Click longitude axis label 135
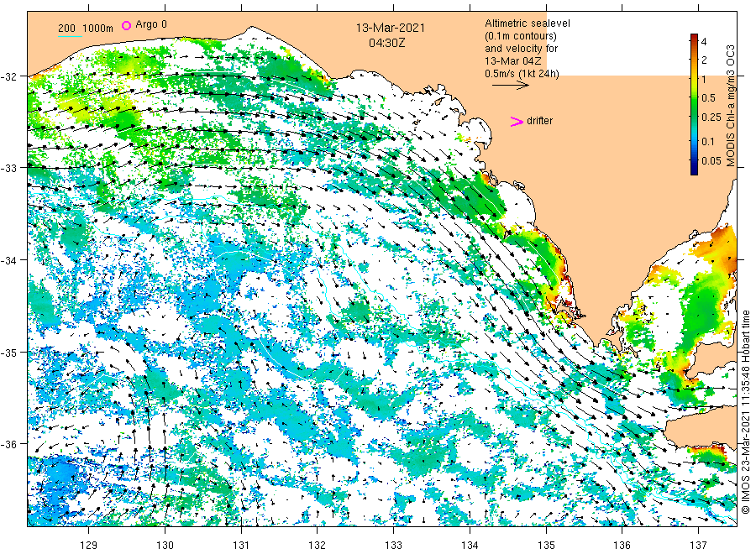Screen dimensions: 756x554 click(x=546, y=546)
